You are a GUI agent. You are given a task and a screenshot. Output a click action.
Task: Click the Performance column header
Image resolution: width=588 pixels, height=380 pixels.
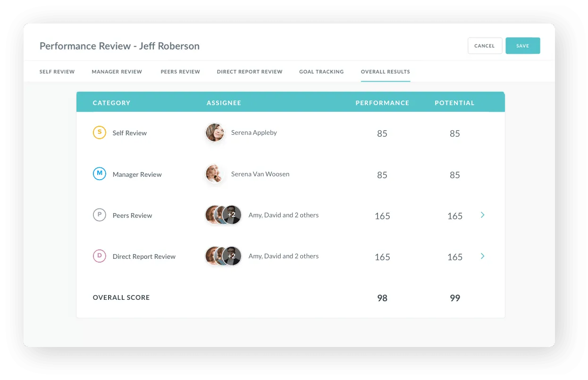pyautogui.click(x=382, y=103)
